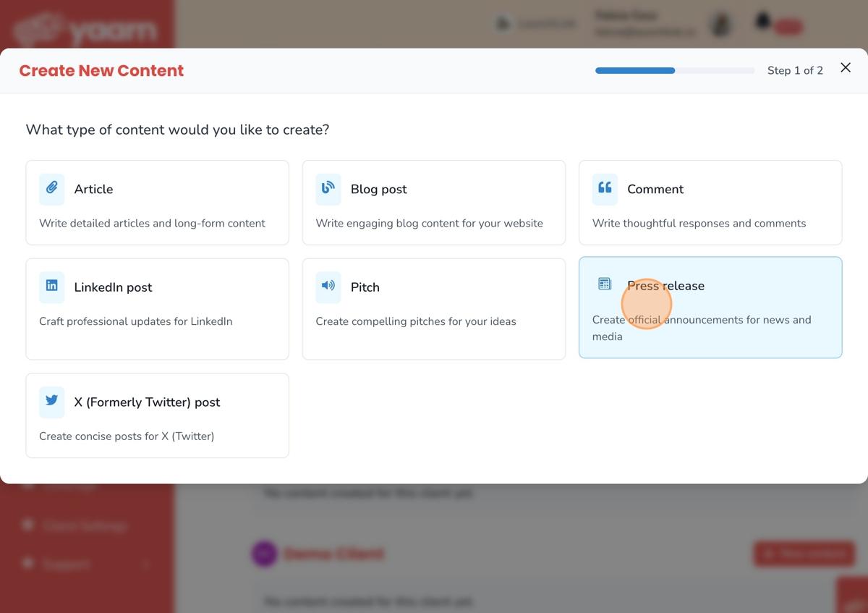Choose the X (Formerly Twitter) post title
This screenshot has width=868, height=613.
(x=147, y=402)
